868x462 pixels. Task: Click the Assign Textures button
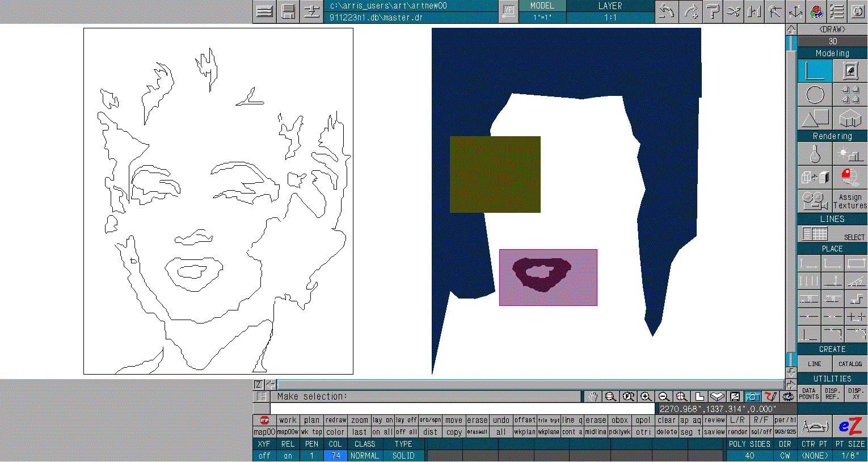pos(850,201)
